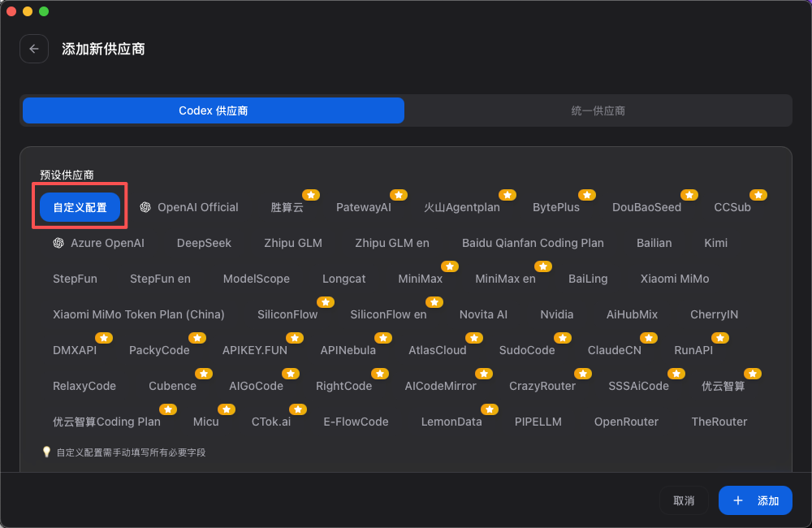Image resolution: width=812 pixels, height=528 pixels.
Task: Click the star badge on ClaudeCN
Action: 649,338
